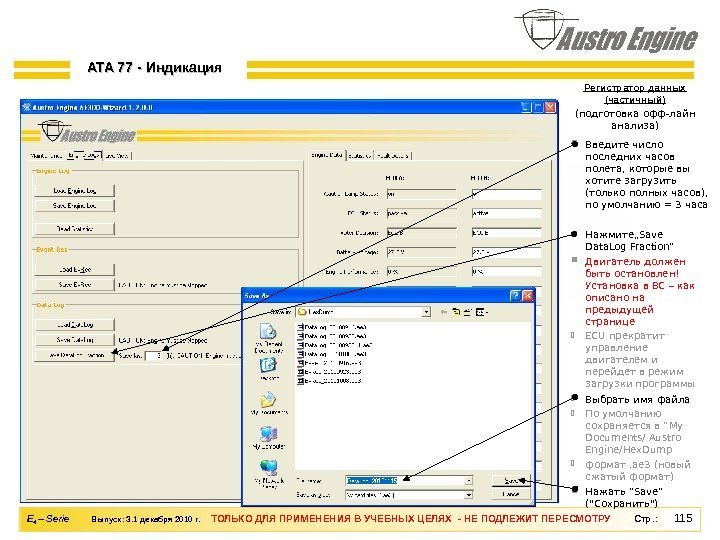Click the Save E-Rec button
This screenshot has width=720, height=540.
[74, 285]
